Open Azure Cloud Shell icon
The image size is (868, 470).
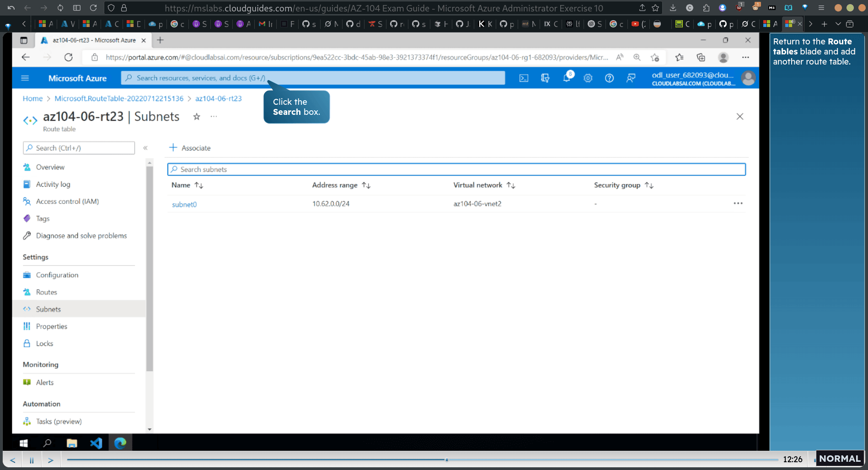(524, 78)
